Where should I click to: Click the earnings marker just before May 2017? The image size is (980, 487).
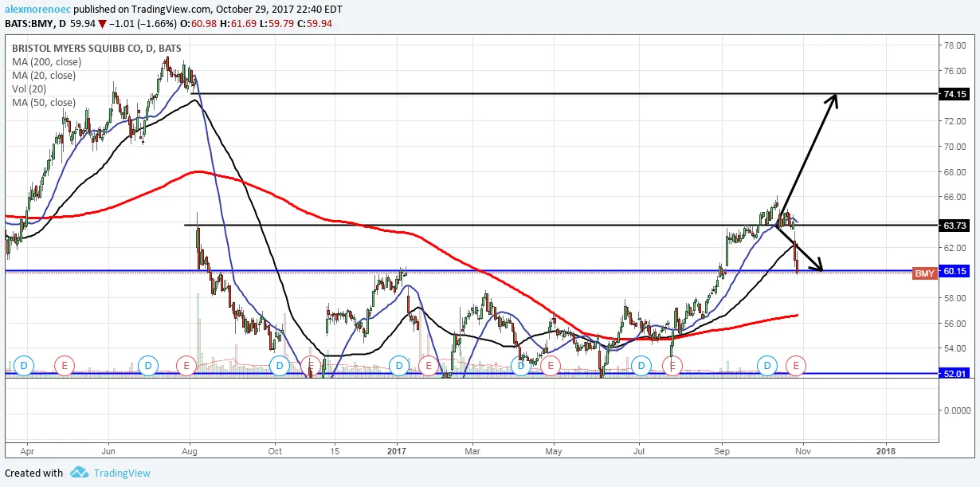(x=549, y=366)
